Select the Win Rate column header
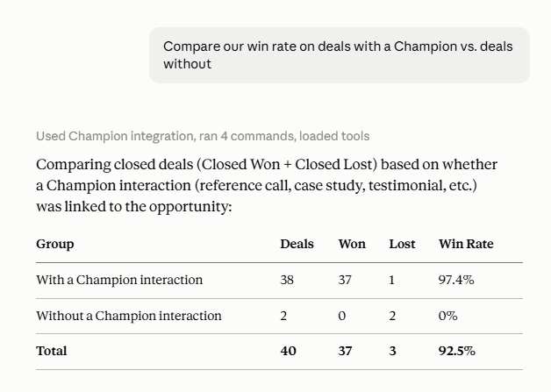Viewport: 551px width, 392px height. (x=466, y=244)
